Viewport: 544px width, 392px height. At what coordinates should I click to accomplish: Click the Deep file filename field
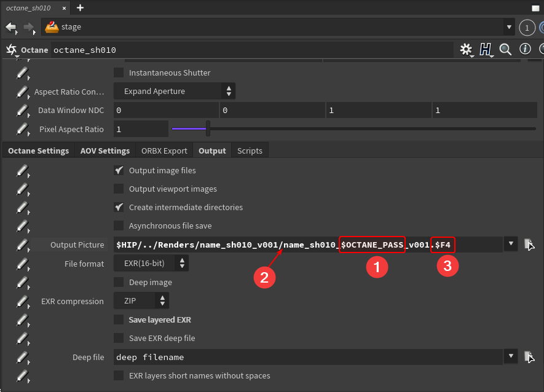tap(307, 357)
